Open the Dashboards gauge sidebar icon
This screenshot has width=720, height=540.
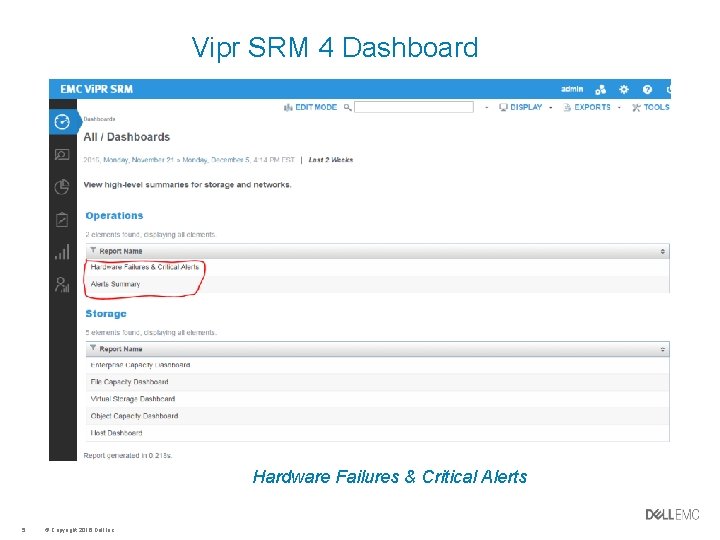pyautogui.click(x=62, y=122)
